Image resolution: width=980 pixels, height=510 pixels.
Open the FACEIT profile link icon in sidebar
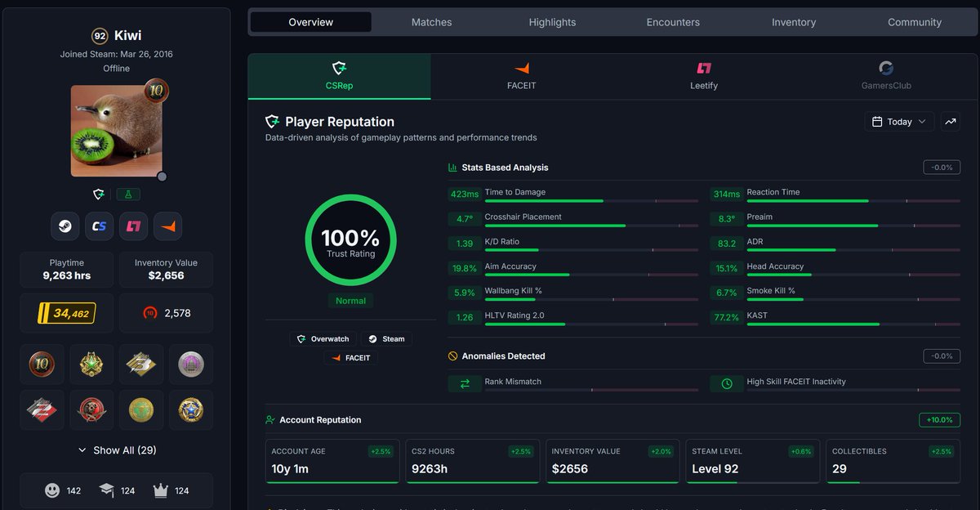coord(167,226)
